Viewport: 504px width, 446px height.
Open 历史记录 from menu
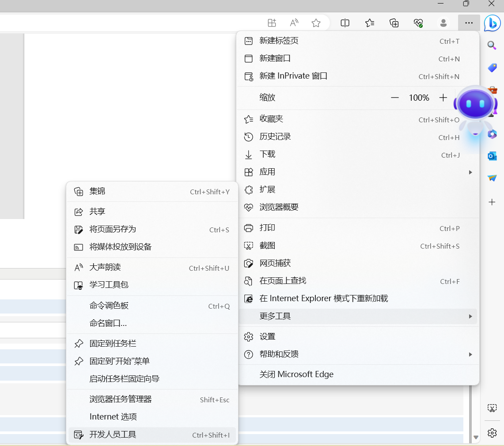(x=358, y=137)
